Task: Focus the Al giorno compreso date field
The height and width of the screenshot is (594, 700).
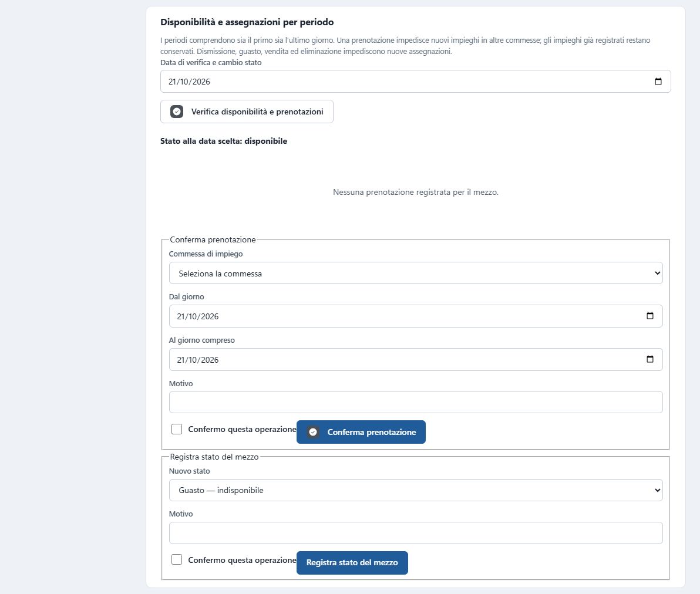Action: 416,359
